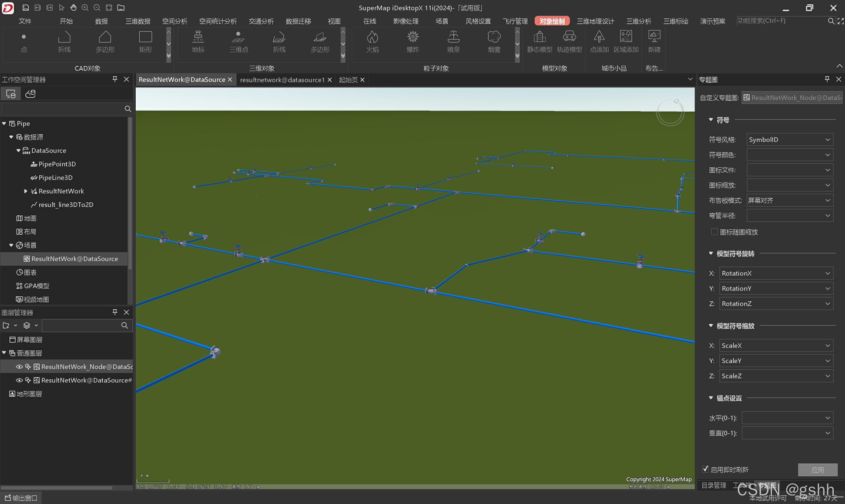This screenshot has height=504, width=845.
Task: Open the 输出窗口 output window button
Action: (21, 498)
